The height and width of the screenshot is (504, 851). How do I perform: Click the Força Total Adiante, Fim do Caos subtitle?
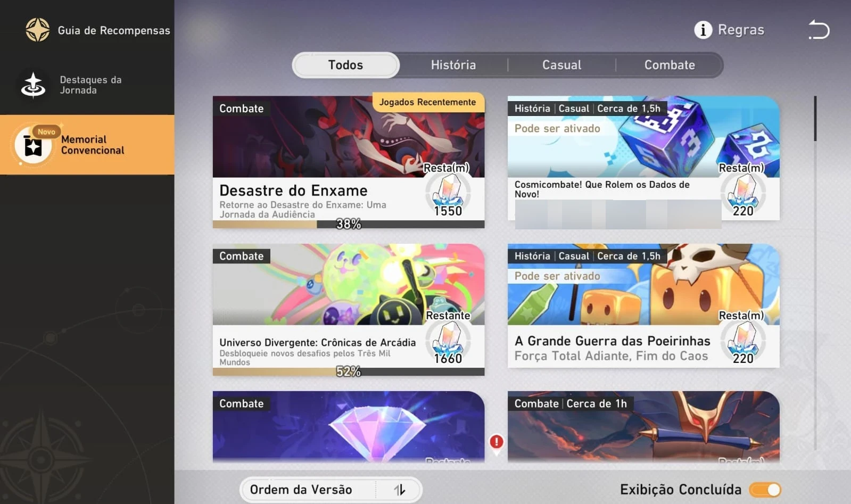(612, 356)
